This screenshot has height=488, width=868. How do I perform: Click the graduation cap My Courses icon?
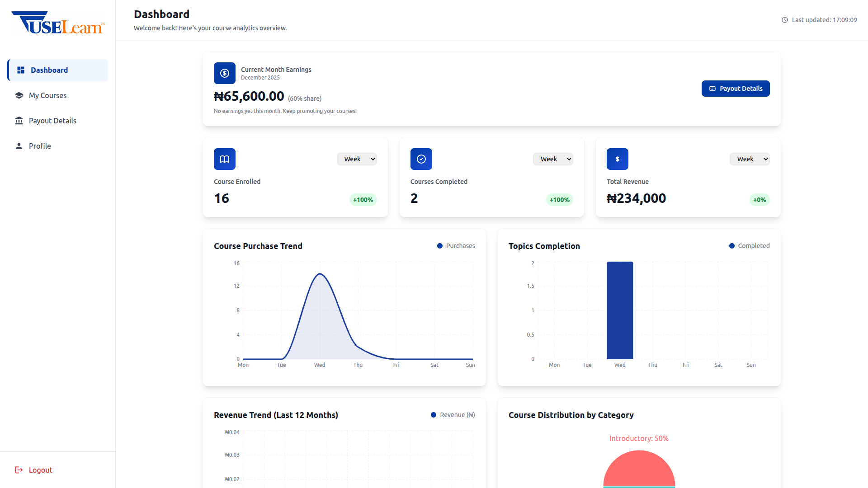tap(19, 95)
